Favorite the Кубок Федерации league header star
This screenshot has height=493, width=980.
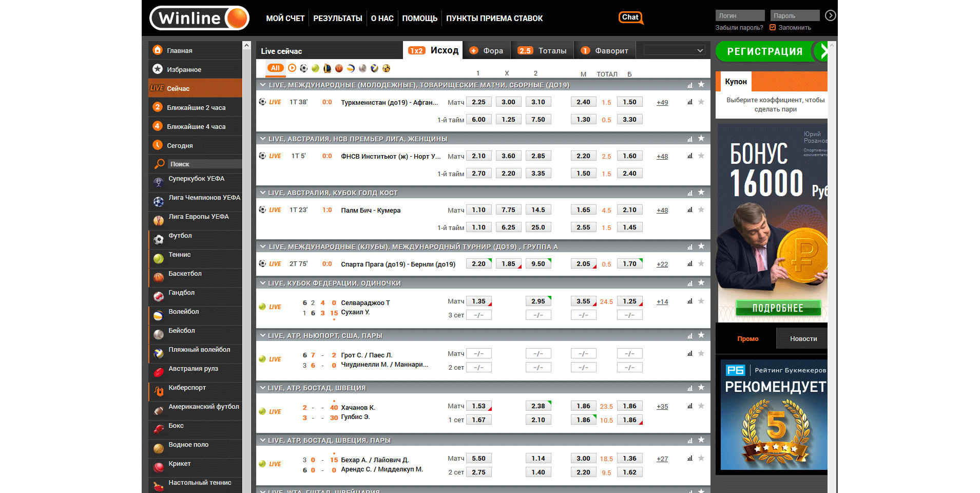point(701,283)
